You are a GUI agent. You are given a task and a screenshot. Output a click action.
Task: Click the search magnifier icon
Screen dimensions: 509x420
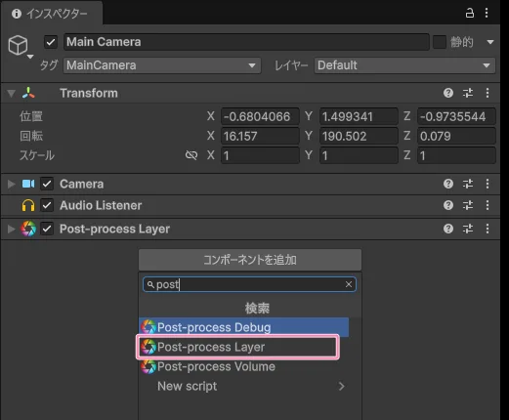pyautogui.click(x=150, y=285)
